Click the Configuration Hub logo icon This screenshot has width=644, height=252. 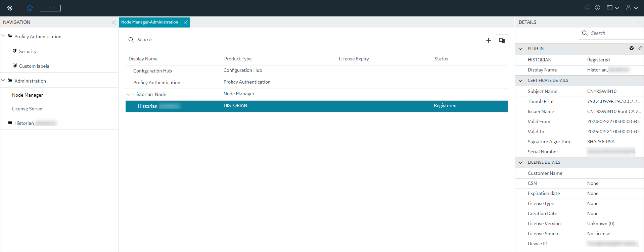click(10, 8)
